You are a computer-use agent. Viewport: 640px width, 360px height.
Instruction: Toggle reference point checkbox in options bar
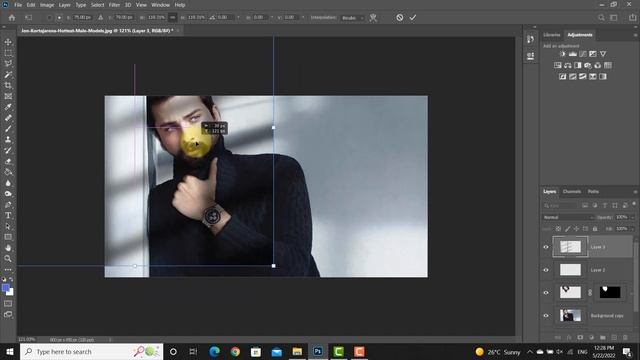click(49, 18)
